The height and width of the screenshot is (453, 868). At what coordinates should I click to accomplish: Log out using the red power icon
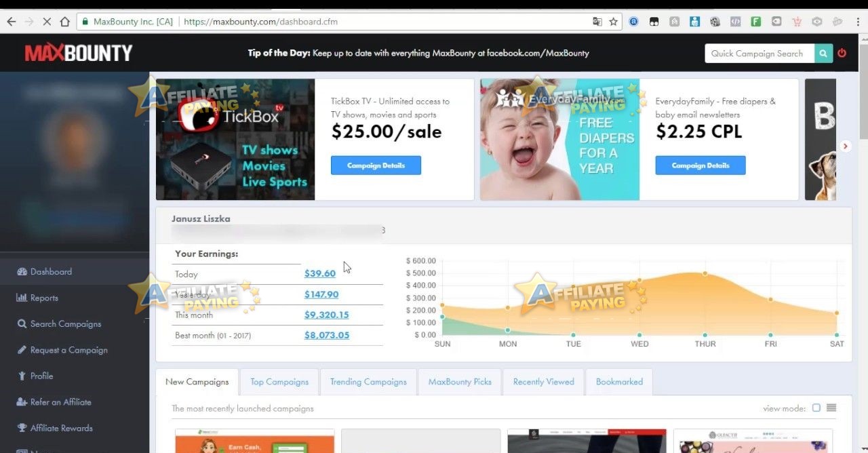pyautogui.click(x=842, y=53)
